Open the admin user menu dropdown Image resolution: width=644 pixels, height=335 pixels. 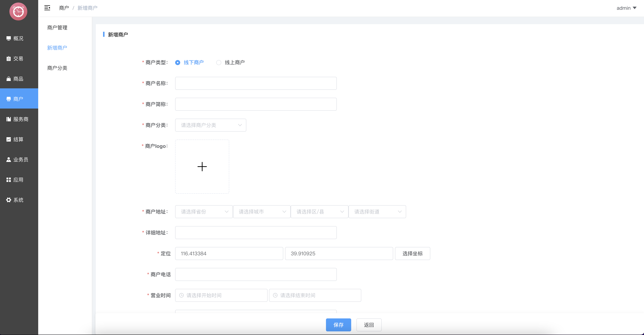pyautogui.click(x=626, y=8)
